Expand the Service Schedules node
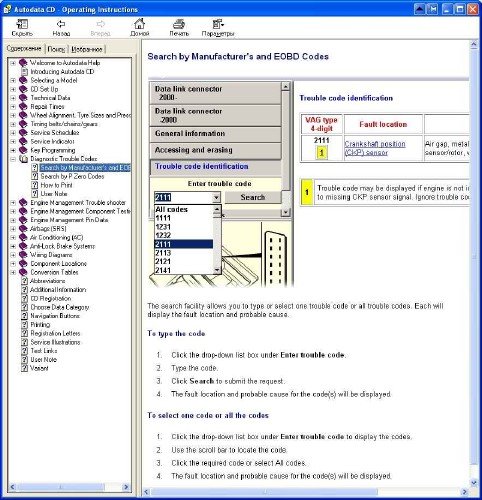Viewport: 482px width, 500px height. click(13, 133)
